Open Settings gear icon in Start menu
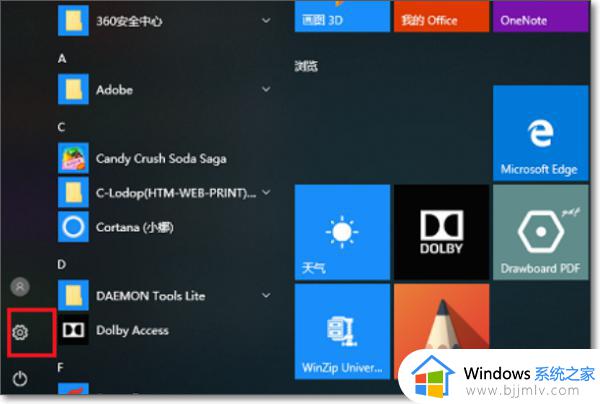Viewport: 600px width, 404px height. coord(20,332)
